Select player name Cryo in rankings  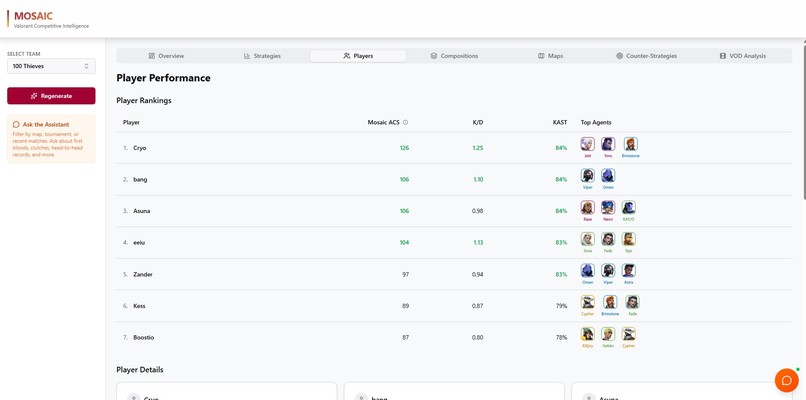coord(139,148)
